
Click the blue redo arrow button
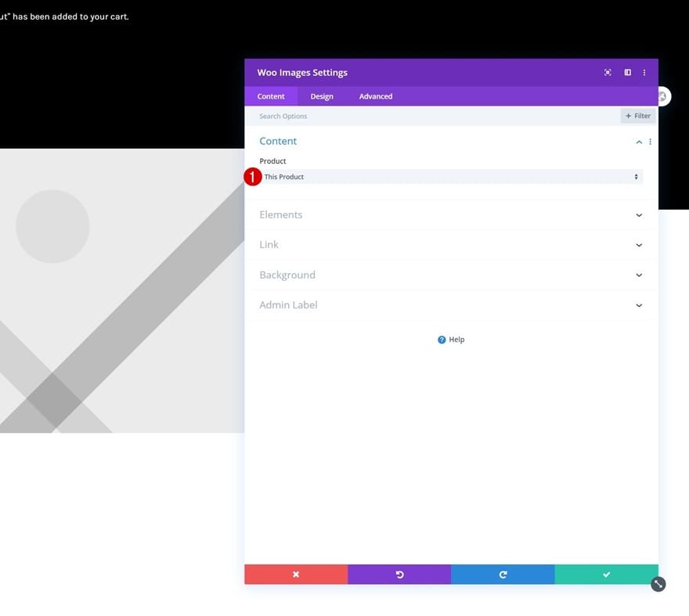pos(503,575)
